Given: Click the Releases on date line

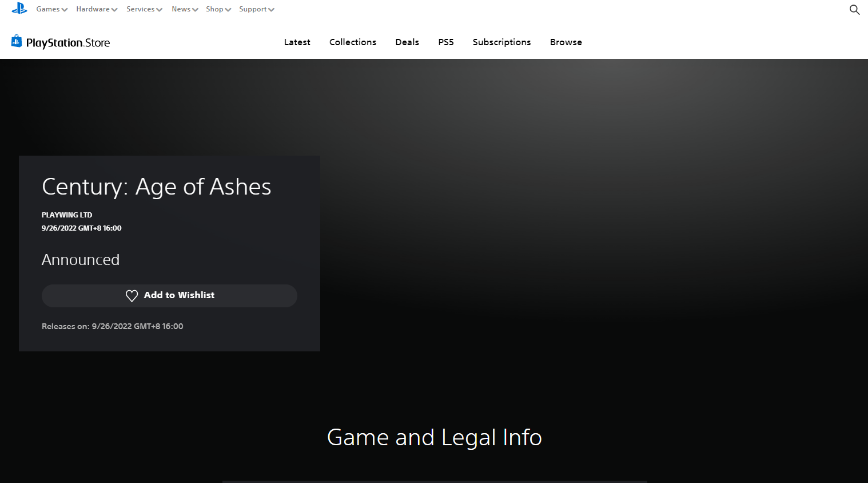Looking at the screenshot, I should (113, 326).
